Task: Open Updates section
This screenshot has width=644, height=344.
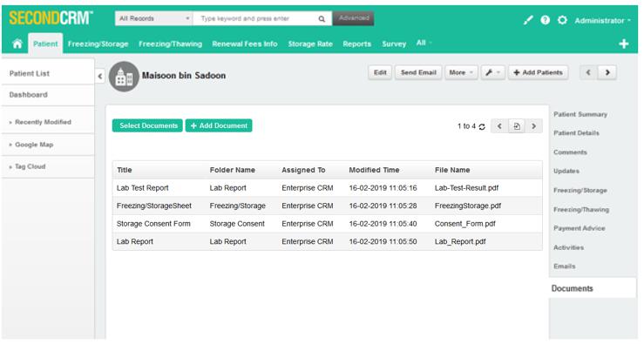Action: 566,172
